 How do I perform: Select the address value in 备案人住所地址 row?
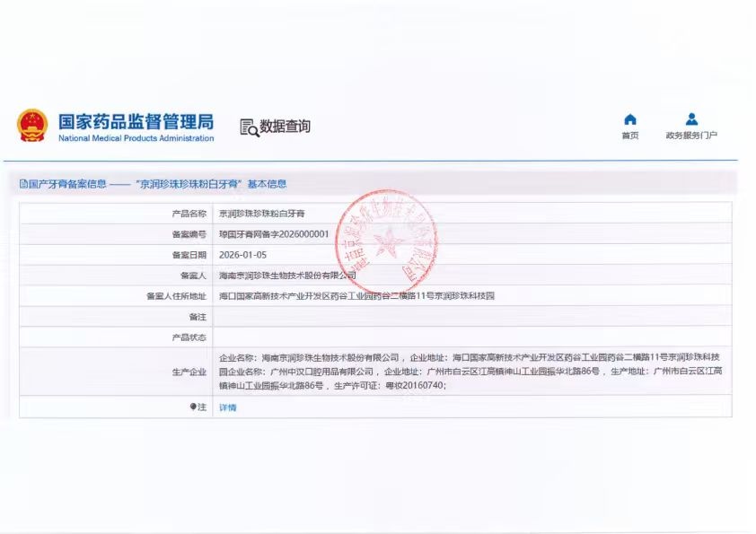(x=356, y=296)
